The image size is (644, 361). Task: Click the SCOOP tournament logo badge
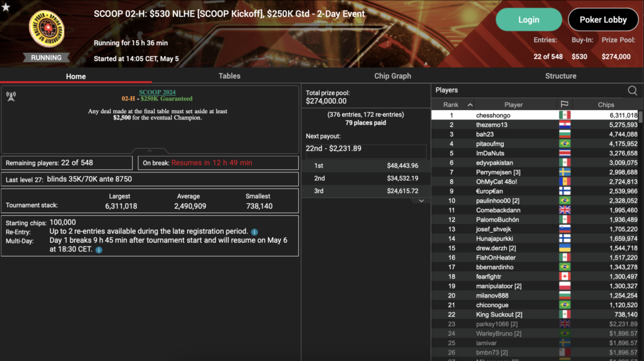[x=47, y=29]
